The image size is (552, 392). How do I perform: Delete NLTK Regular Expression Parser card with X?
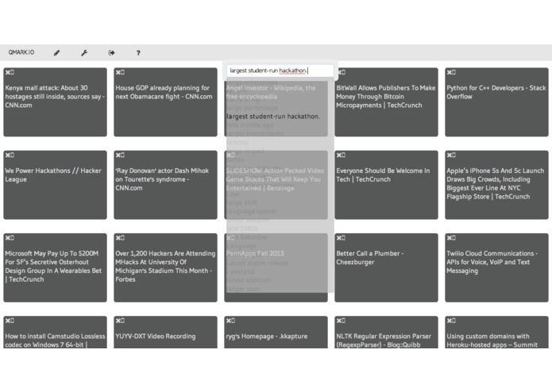pyautogui.click(x=338, y=321)
